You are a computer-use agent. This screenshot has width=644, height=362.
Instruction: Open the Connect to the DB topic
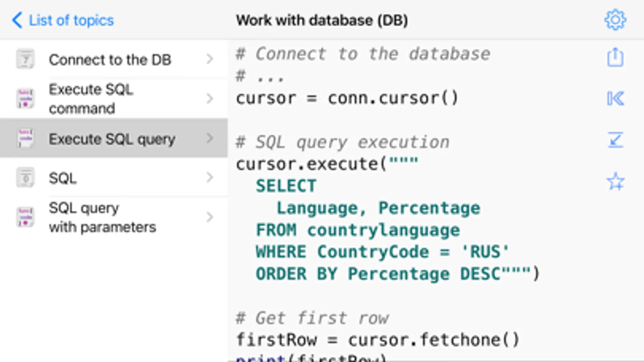tap(110, 60)
